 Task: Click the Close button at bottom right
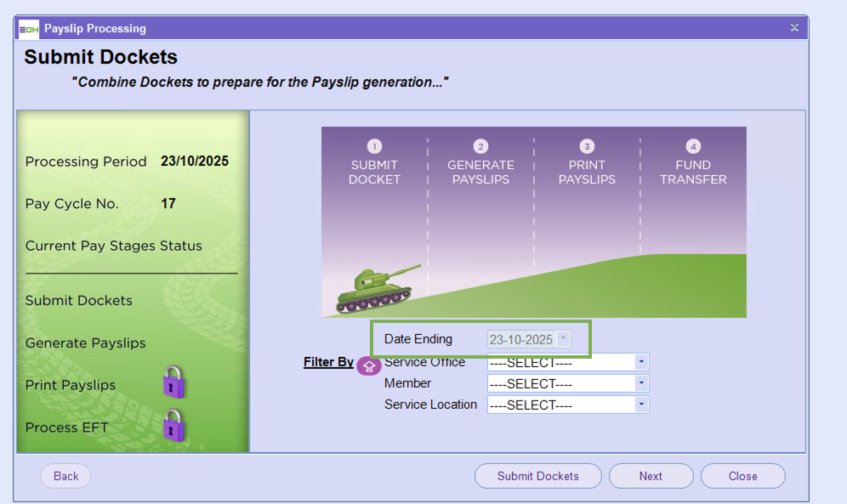742,476
